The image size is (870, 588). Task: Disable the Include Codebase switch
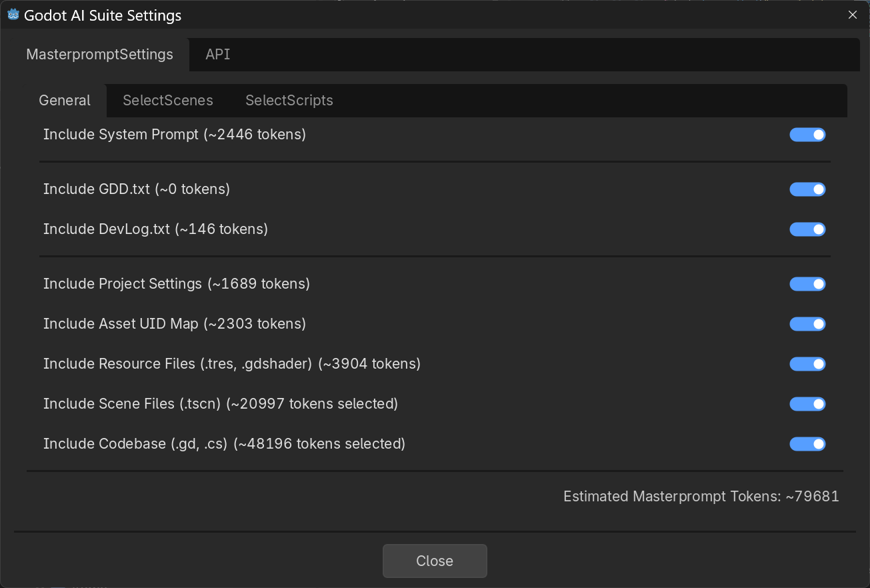(x=807, y=445)
